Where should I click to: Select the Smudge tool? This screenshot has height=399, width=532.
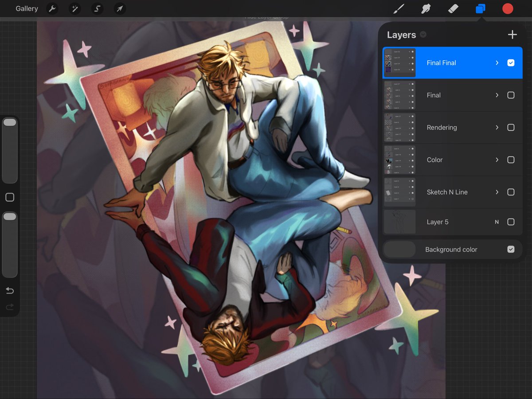[x=426, y=8]
